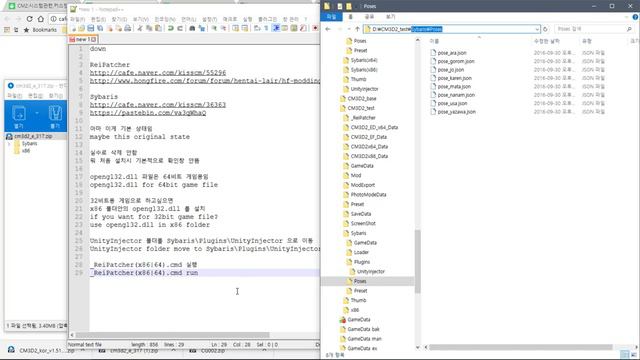
Task: Click Save icon in Notepad++ toolbar
Action: (91, 28)
